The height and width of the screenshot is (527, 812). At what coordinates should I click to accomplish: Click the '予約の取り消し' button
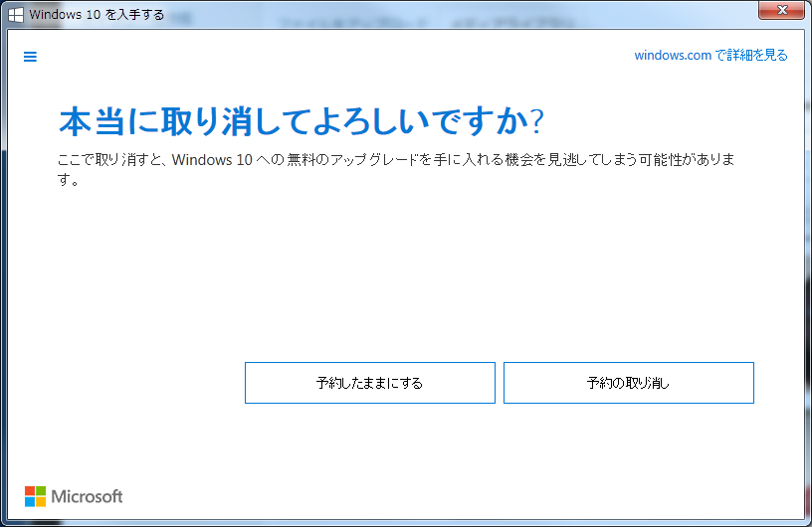pyautogui.click(x=629, y=383)
